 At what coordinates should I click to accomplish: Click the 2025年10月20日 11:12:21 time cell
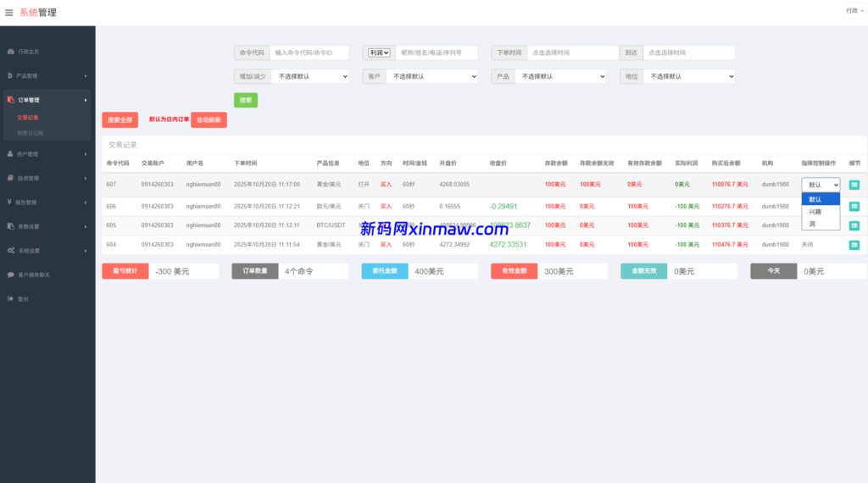[267, 207]
